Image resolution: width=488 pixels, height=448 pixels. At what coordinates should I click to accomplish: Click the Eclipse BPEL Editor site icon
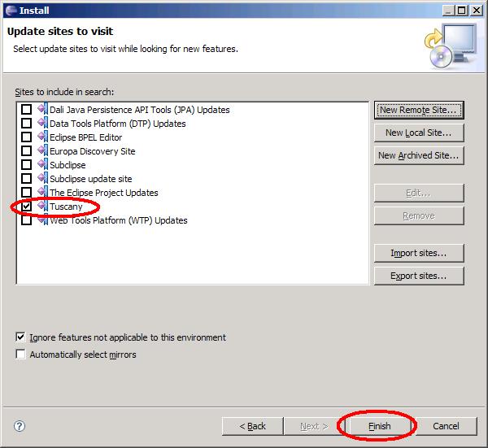[43, 137]
